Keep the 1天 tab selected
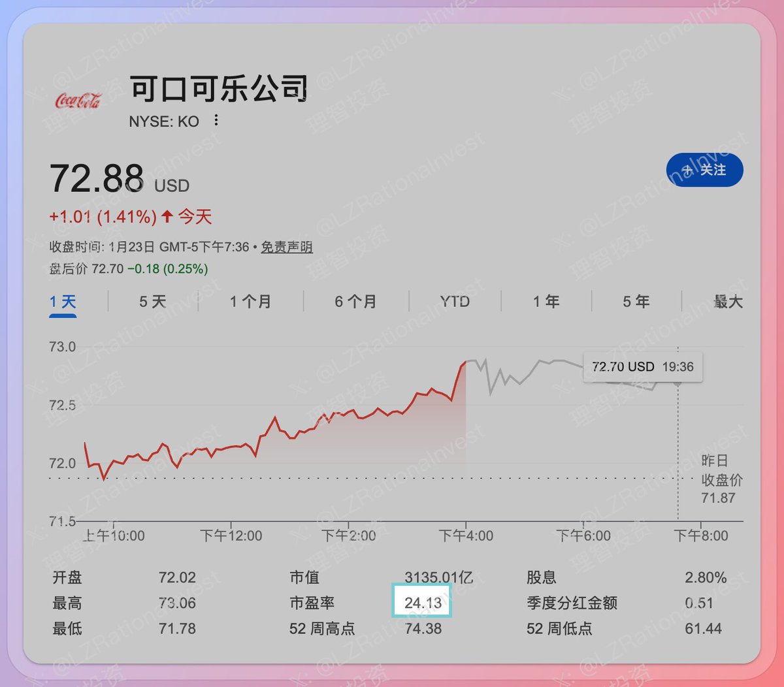 point(63,301)
